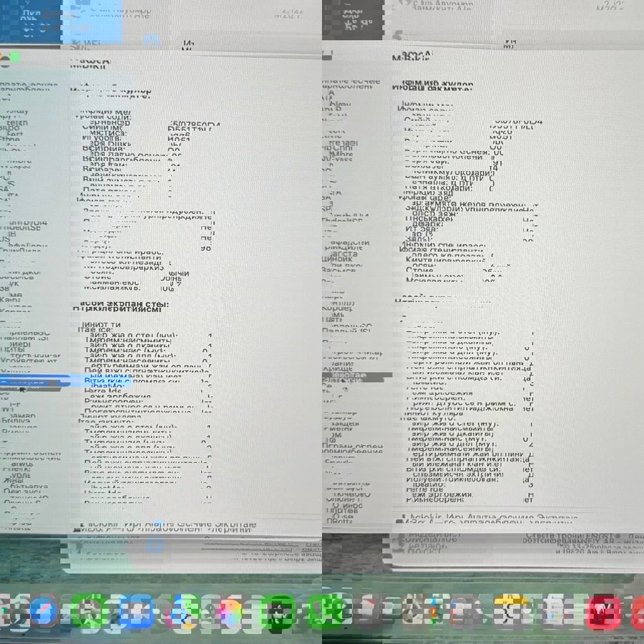The width and height of the screenshot is (644, 644).
Task: Click the bold section header in left details pane
Action: (x=119, y=304)
